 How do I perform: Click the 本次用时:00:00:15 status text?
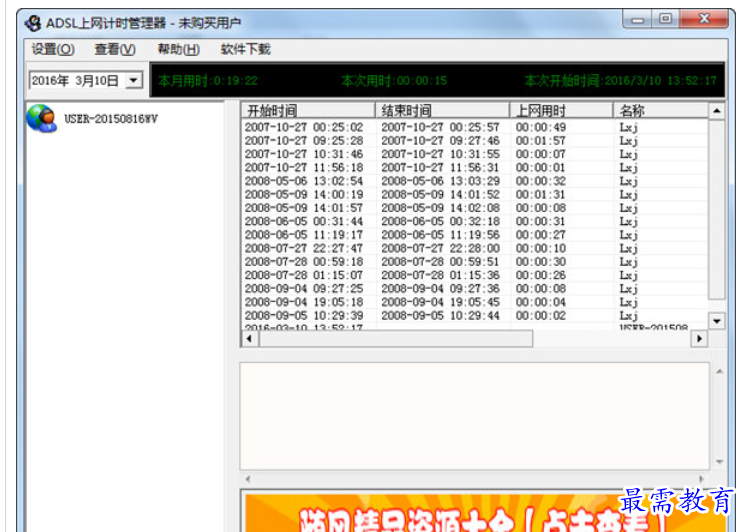(394, 81)
